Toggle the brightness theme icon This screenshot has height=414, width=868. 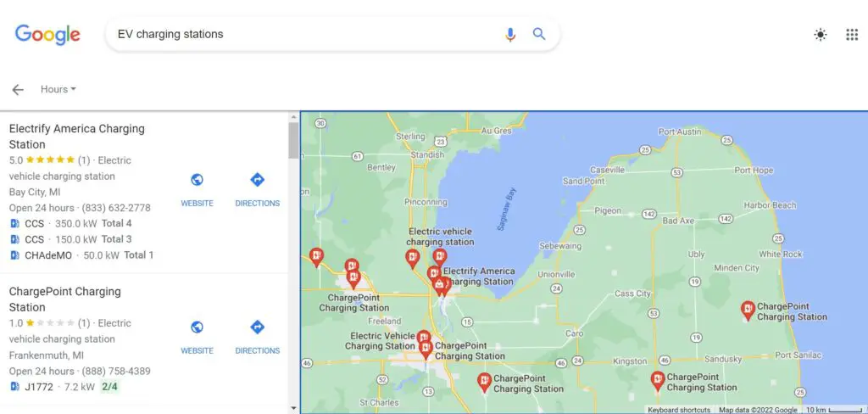coord(821,35)
